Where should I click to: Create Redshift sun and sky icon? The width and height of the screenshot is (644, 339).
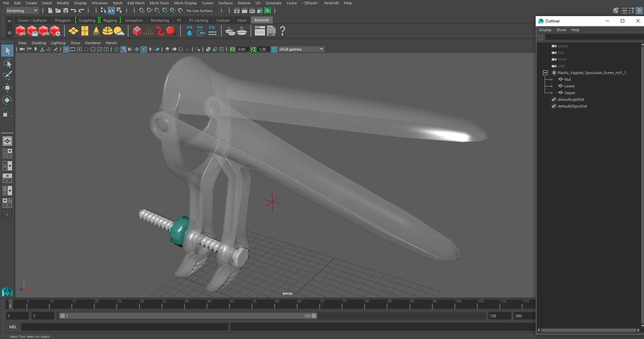coord(119,31)
